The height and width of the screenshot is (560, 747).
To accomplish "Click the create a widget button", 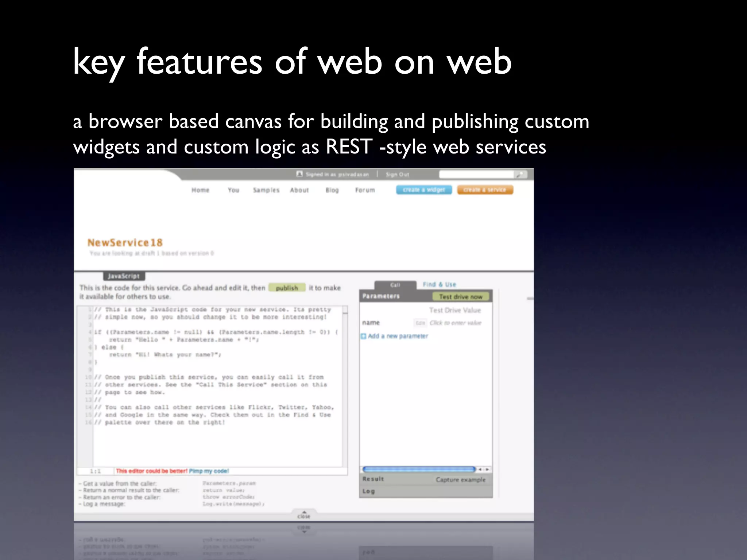I will pyautogui.click(x=424, y=190).
